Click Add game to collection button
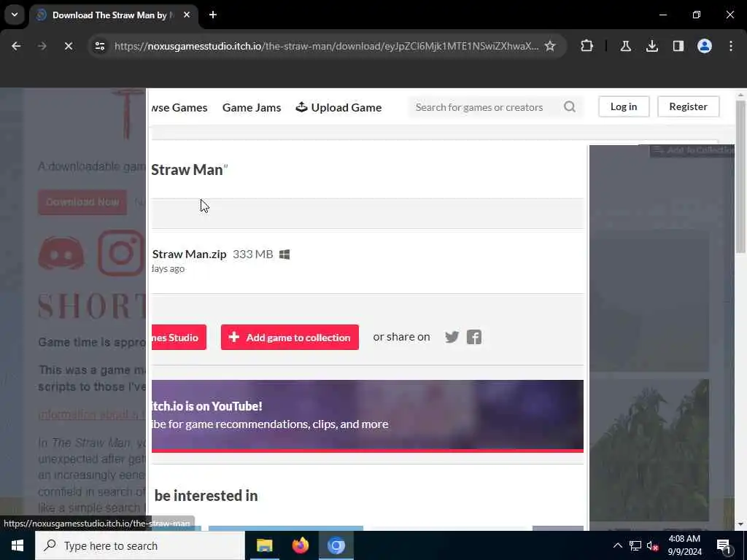The height and width of the screenshot is (560, 747). point(290,337)
